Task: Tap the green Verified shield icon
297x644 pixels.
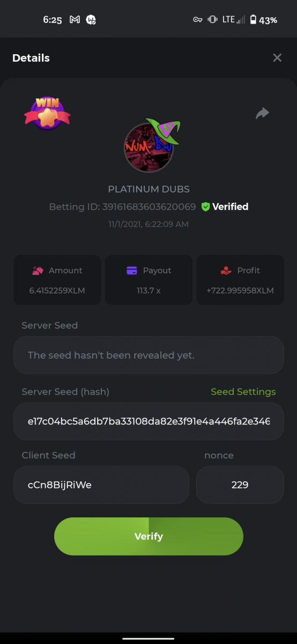Action: pyautogui.click(x=205, y=207)
